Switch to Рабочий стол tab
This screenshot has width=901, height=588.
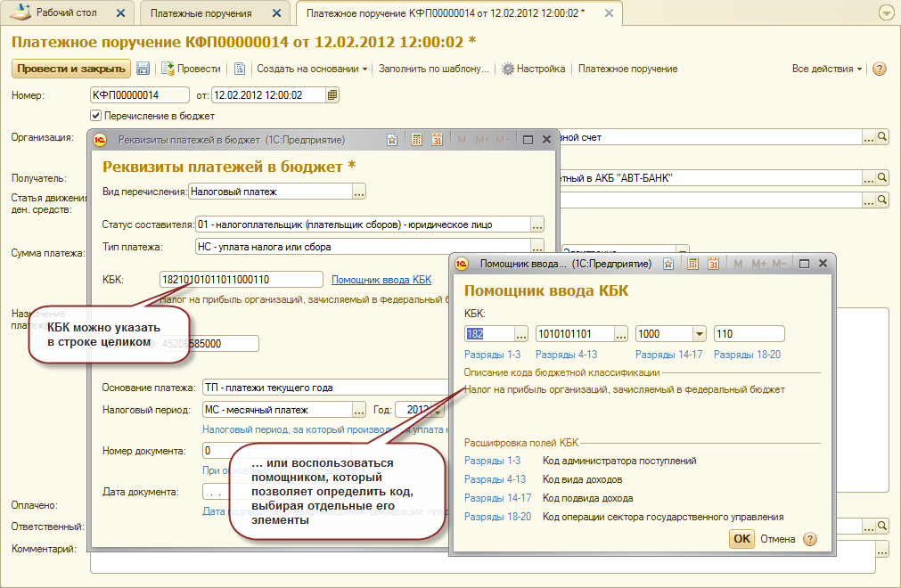pyautogui.click(x=67, y=12)
